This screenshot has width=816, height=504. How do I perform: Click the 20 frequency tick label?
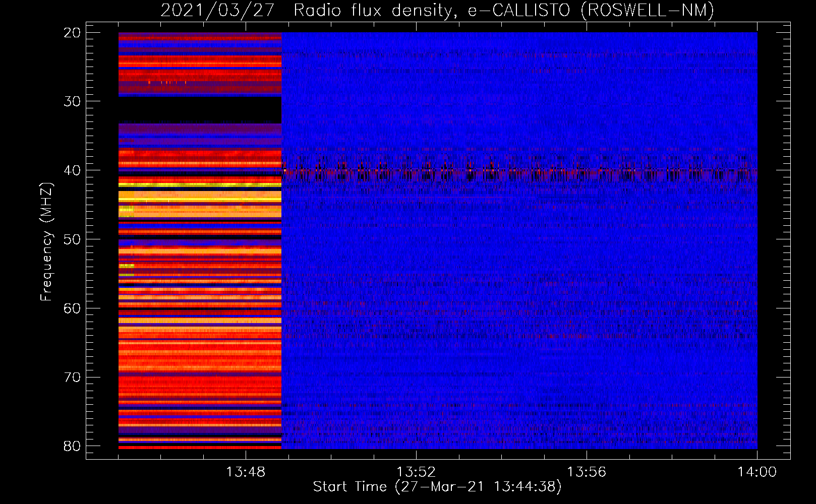coord(72,33)
